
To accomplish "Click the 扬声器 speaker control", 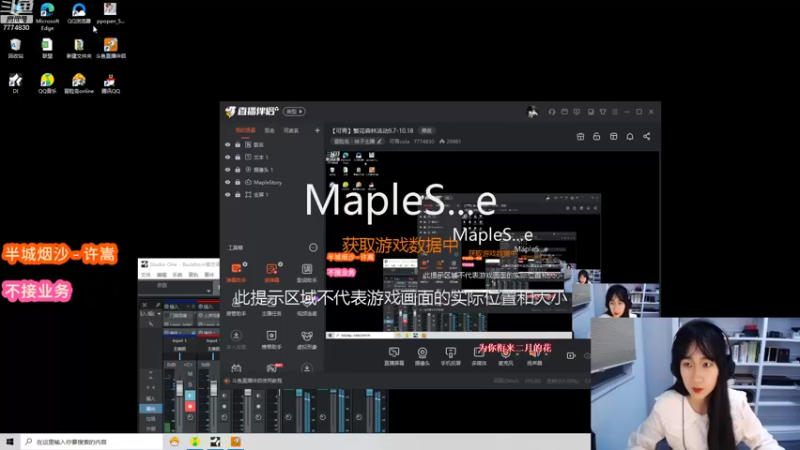I will (534, 356).
